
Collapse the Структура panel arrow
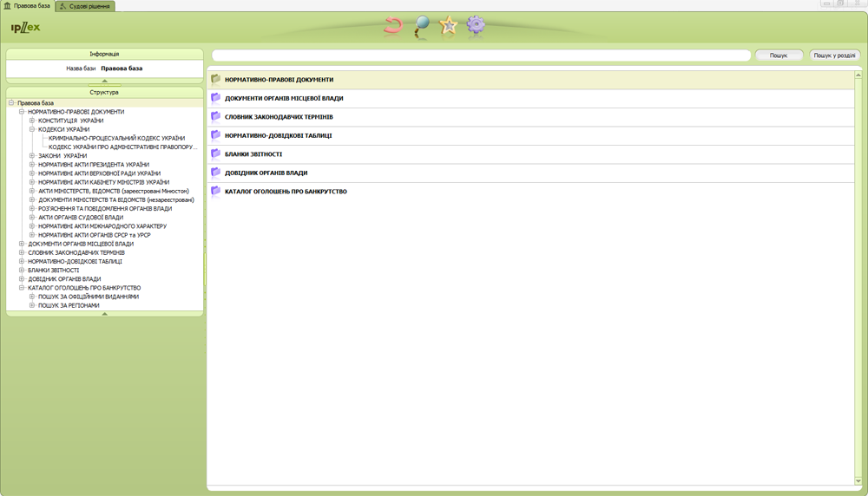pos(105,314)
